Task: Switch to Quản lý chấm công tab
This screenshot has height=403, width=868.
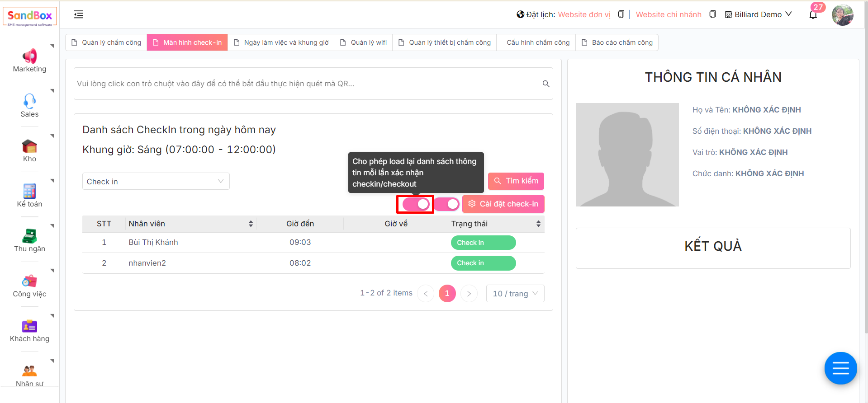Action: [x=106, y=42]
